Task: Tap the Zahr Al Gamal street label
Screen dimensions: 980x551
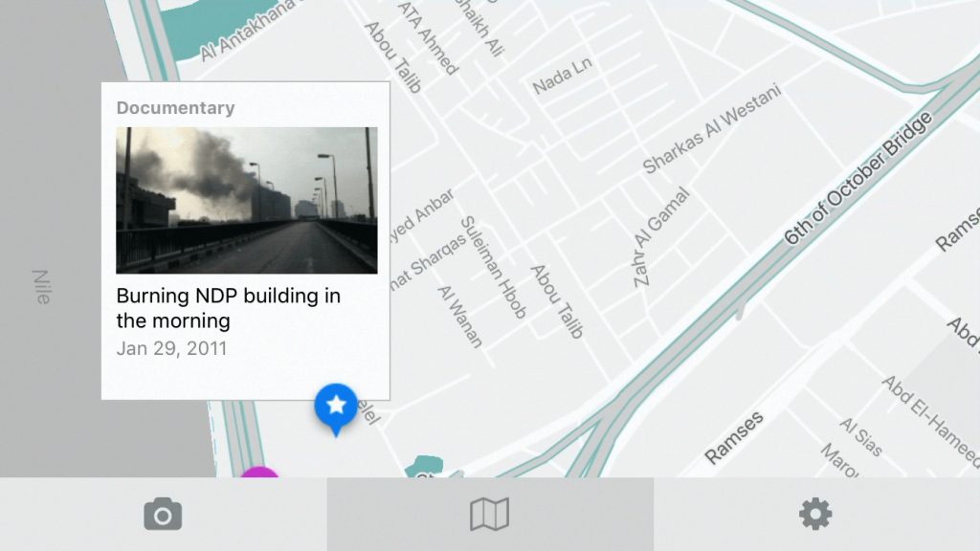Action: tap(660, 237)
